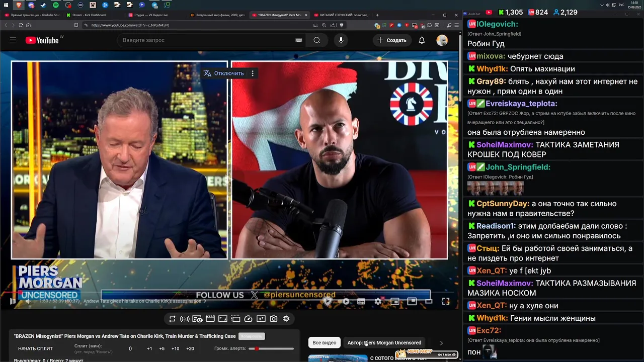
Task: Click the volume boost icon in enhancer toolbar
Action: [x=185, y=319]
